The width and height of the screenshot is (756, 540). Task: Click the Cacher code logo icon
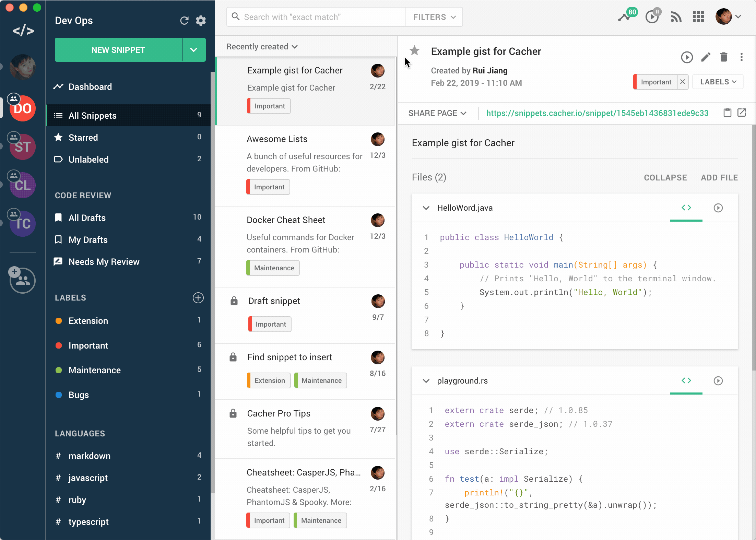coord(23,31)
